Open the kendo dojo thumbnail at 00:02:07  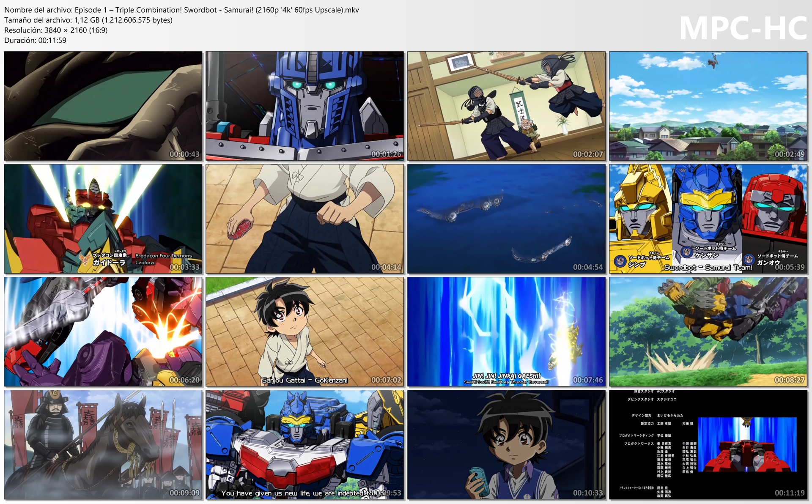tap(507, 106)
